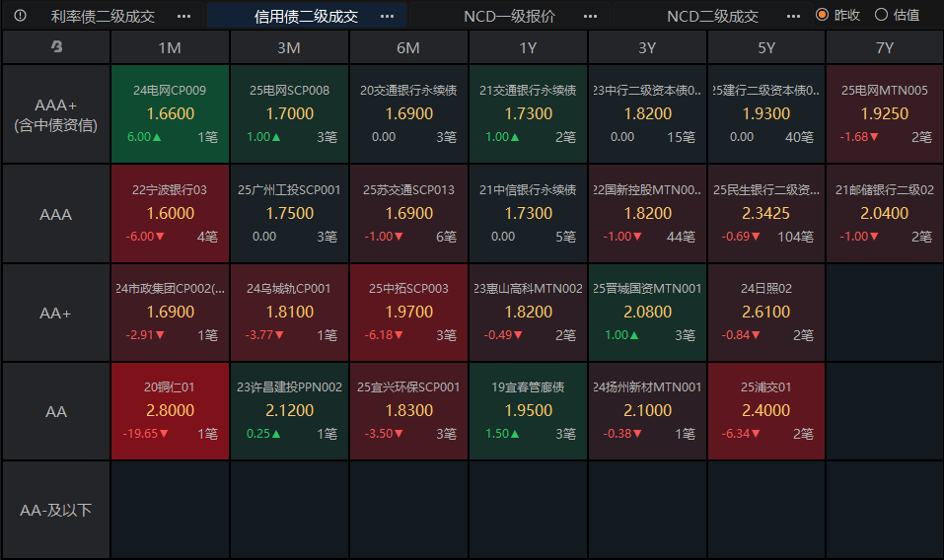Open the 25电网MTN005 cell
The image size is (944, 560).
[885, 114]
